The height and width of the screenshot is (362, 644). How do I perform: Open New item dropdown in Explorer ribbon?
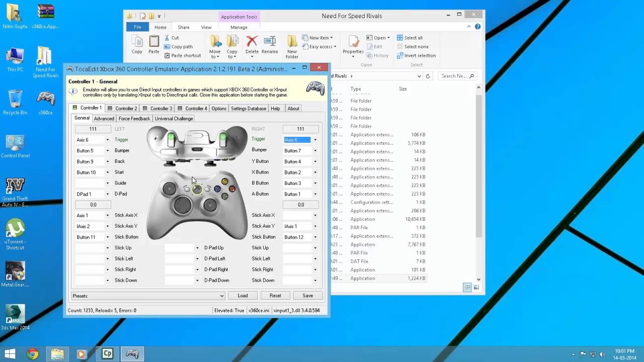318,38
